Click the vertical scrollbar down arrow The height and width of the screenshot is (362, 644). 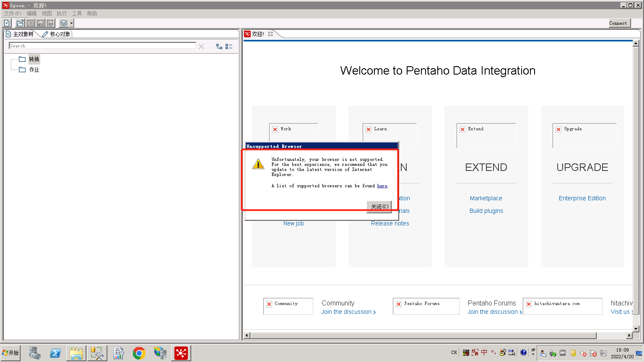coord(636,329)
